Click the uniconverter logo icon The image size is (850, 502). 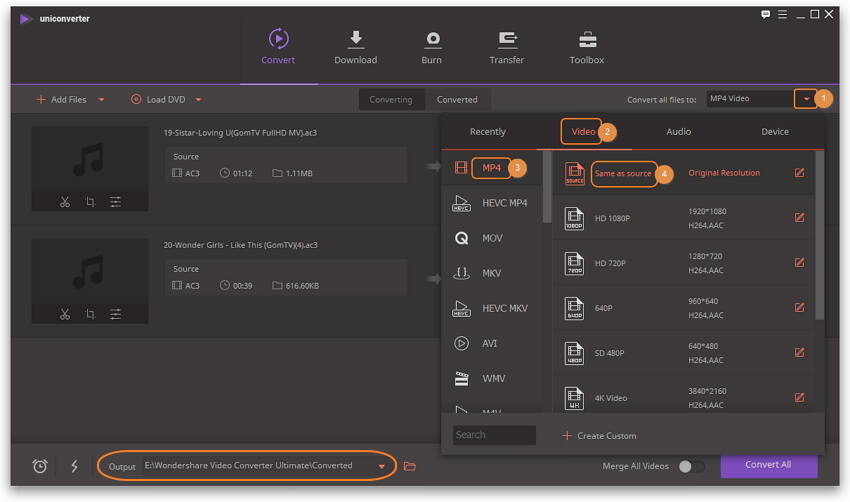[x=25, y=19]
